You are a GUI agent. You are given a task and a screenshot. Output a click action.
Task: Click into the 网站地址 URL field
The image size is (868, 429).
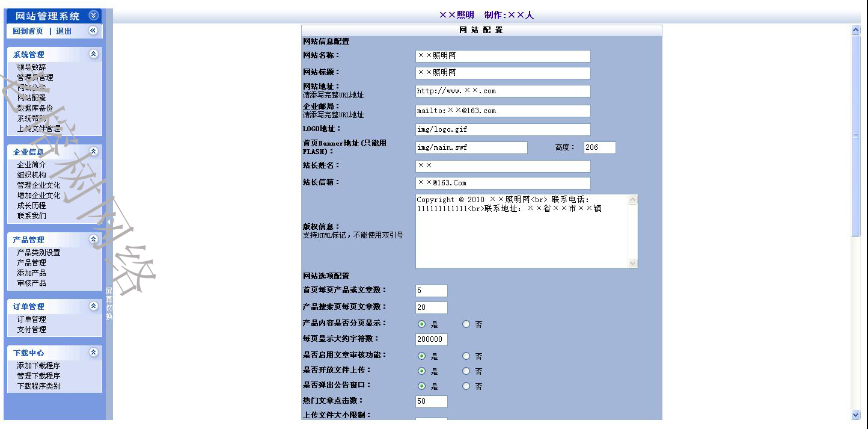coord(503,91)
